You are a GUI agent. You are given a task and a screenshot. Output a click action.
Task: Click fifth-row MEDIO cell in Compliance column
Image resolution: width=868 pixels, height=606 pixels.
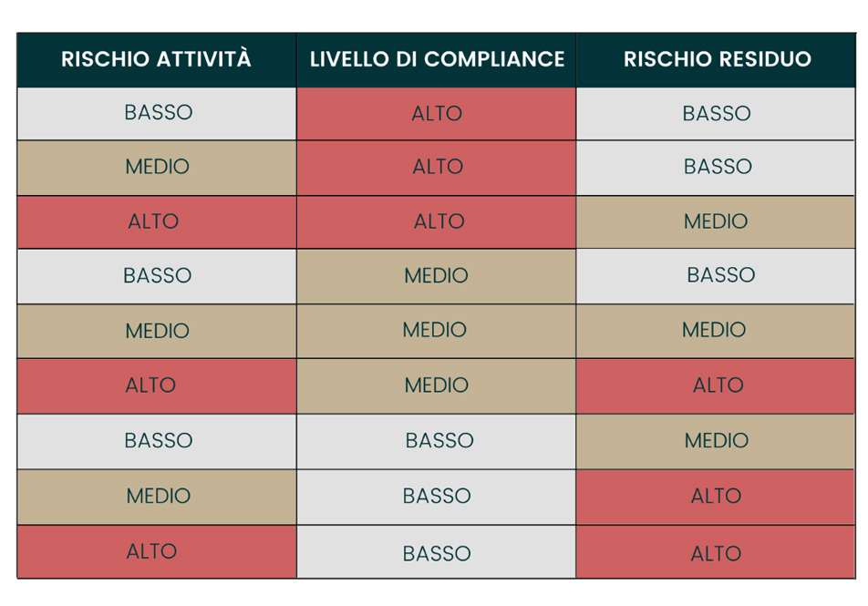(435, 330)
